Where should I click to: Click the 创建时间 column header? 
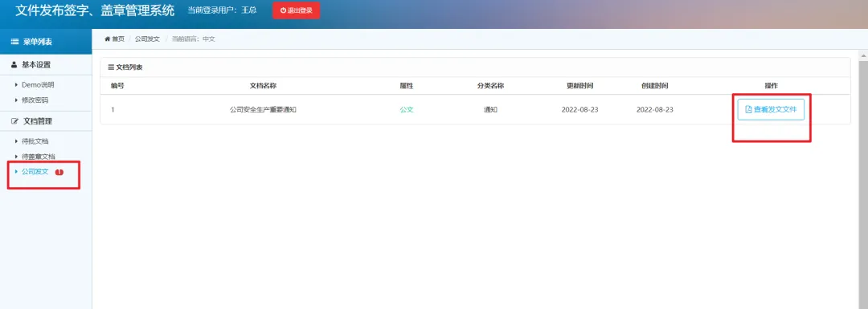coord(655,86)
